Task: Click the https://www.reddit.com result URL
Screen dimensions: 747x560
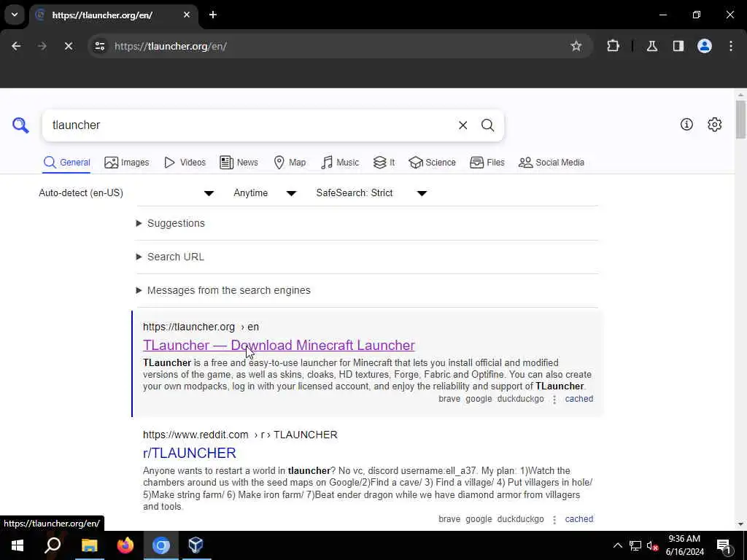Action: [x=240, y=435]
